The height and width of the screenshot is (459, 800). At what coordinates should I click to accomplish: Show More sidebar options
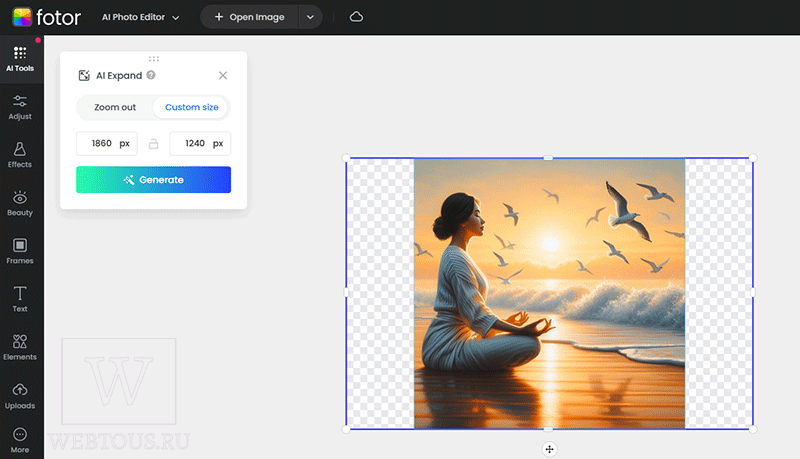[x=20, y=440]
